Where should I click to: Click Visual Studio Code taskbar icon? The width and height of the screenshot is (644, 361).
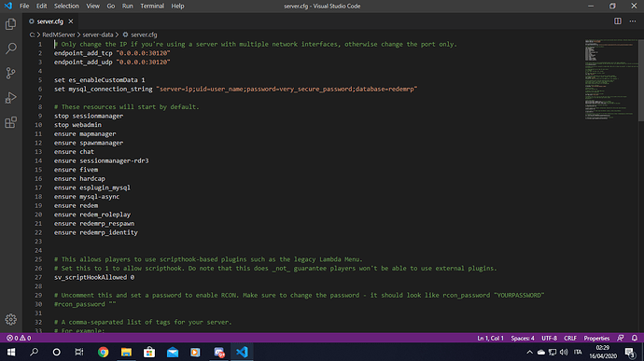(x=242, y=352)
